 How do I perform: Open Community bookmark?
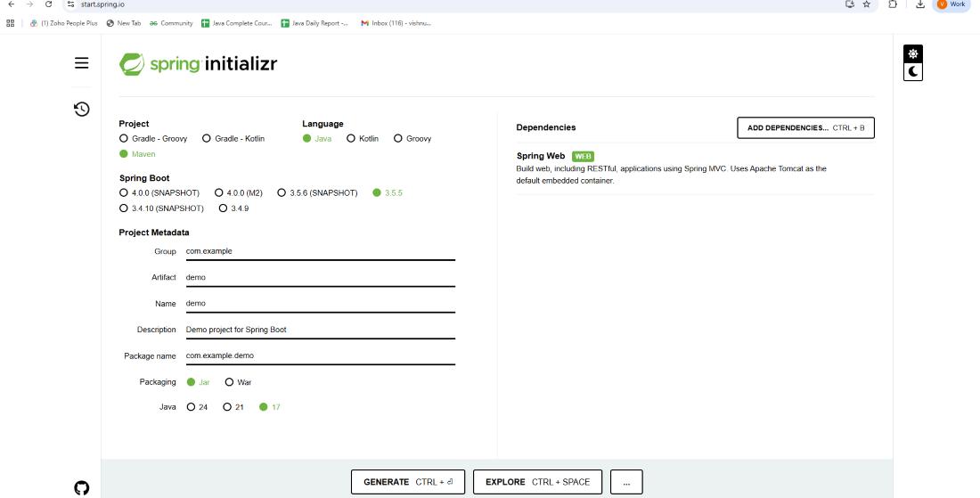171,23
